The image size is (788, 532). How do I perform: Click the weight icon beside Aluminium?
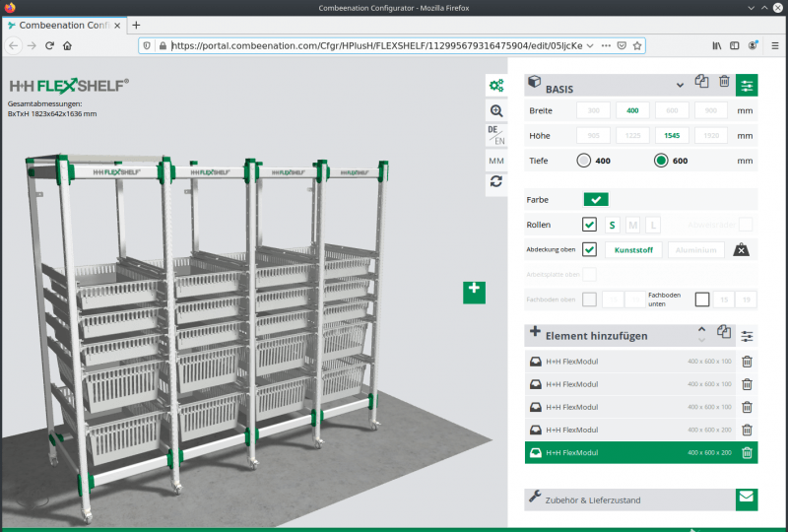pos(741,250)
